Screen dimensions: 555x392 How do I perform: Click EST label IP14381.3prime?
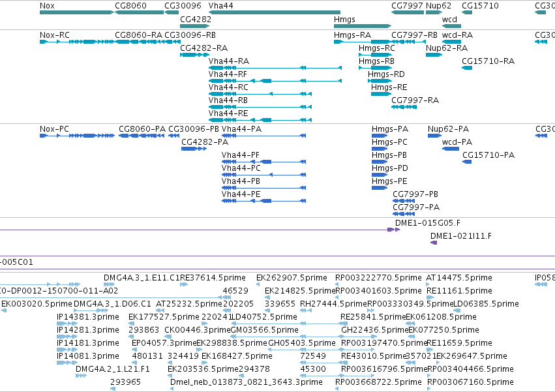[88, 316]
